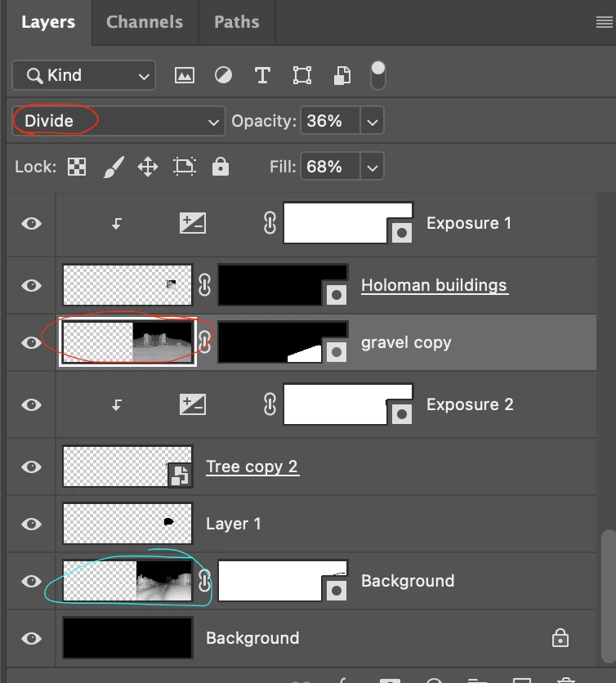616x683 pixels.
Task: Toggle mask link on Exposure 1
Action: coord(270,223)
